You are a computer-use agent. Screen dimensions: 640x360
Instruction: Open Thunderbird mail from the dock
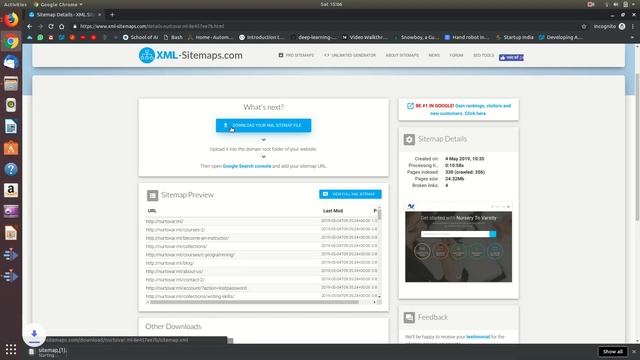click(11, 62)
